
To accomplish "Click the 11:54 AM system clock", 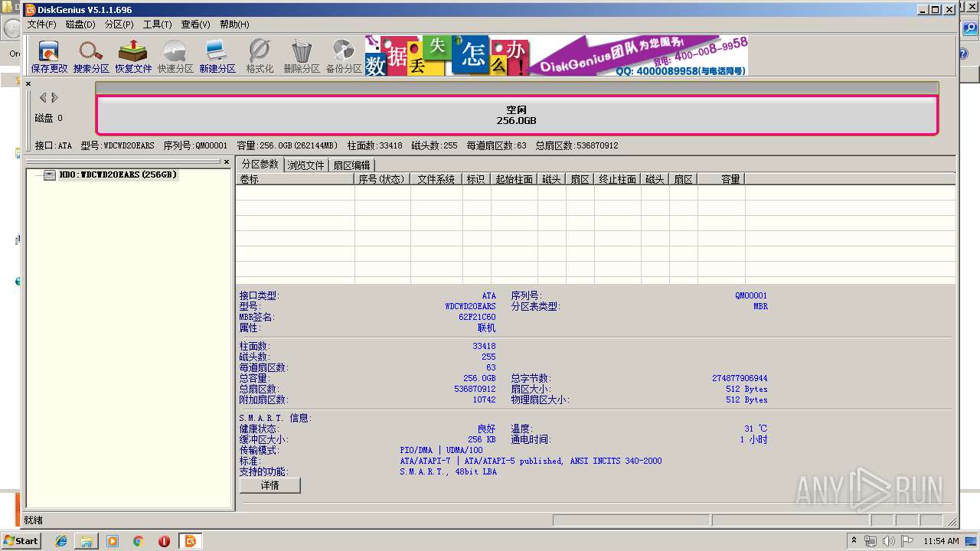I will coord(941,541).
